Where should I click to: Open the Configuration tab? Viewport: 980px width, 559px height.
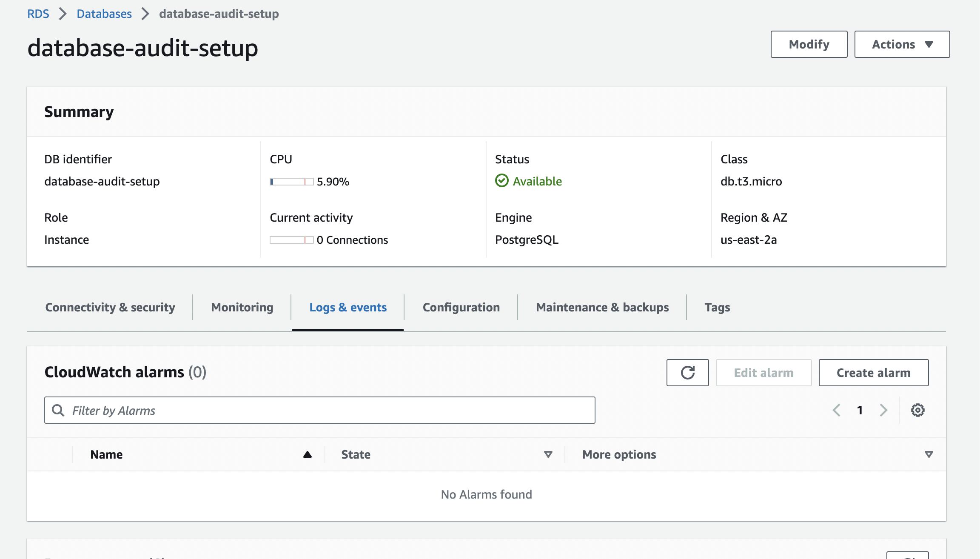click(461, 307)
